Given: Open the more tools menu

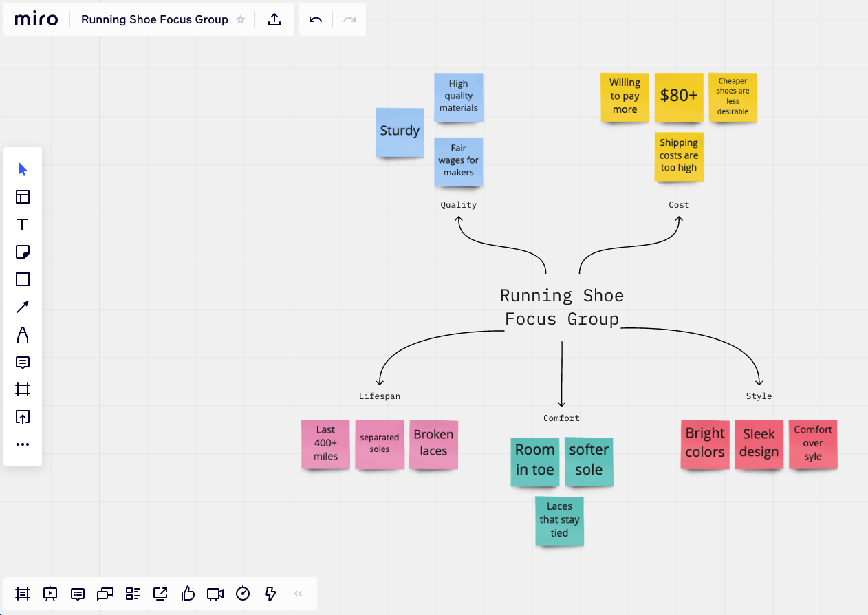Looking at the screenshot, I should tap(23, 444).
